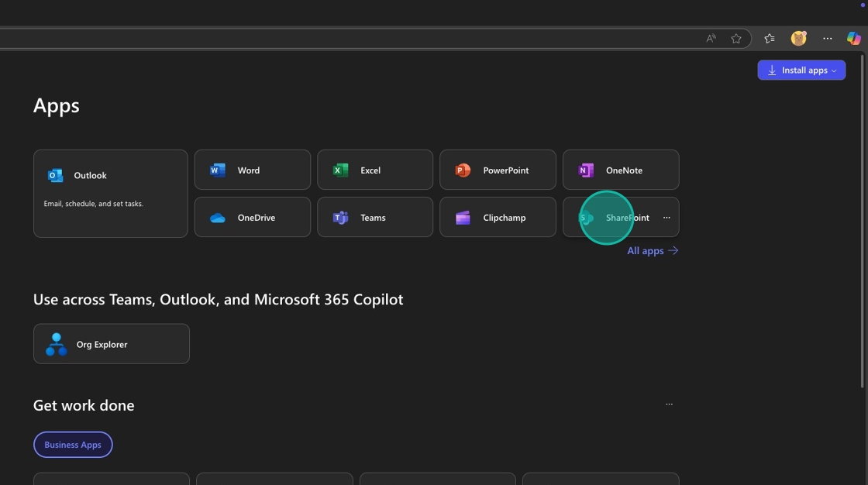Launch PowerPoint from the Apps list
Image resolution: width=868 pixels, height=485 pixels.
point(497,170)
